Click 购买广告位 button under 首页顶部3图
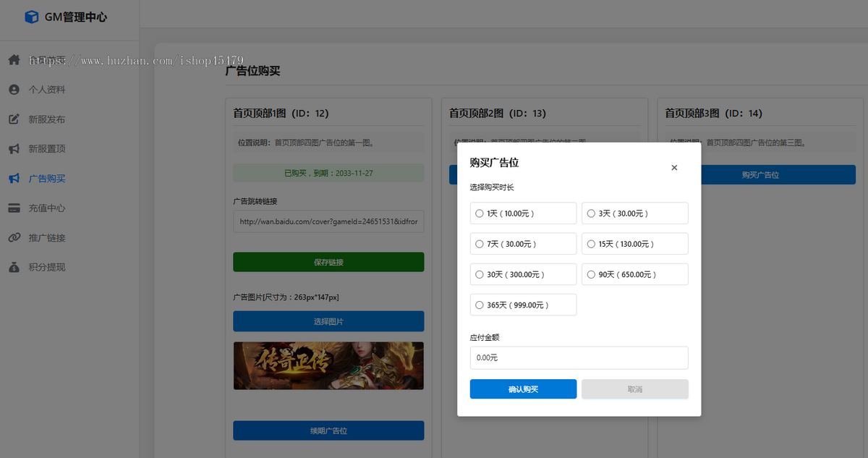Viewport: 868px width, 458px height. (760, 175)
